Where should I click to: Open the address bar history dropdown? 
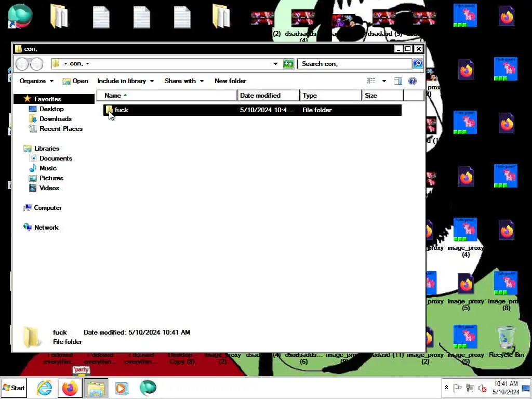275,64
